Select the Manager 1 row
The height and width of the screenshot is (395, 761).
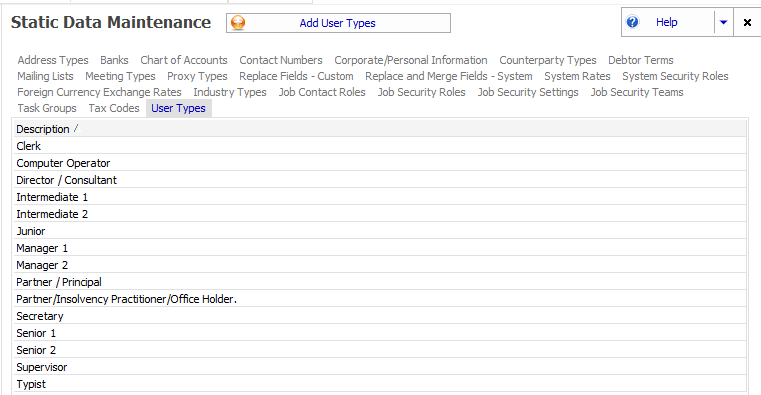380,248
